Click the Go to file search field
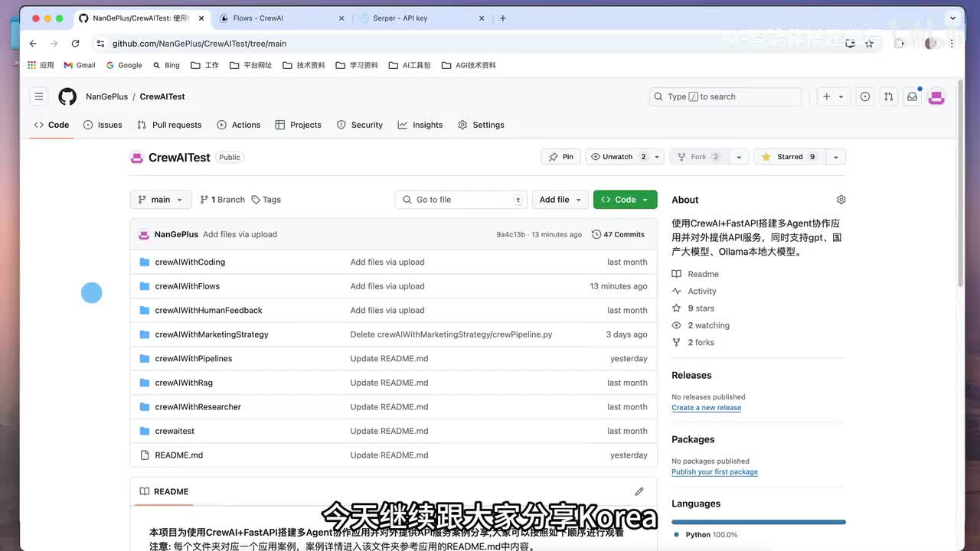 462,200
